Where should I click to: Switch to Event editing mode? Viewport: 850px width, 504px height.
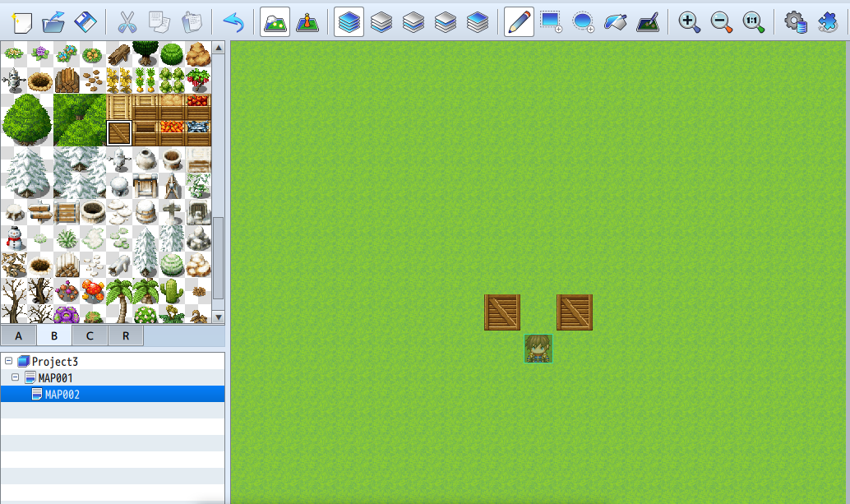point(307,22)
